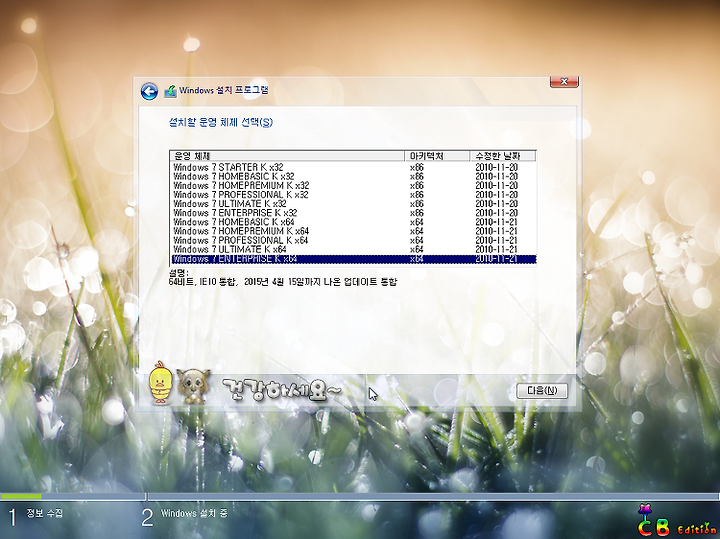The width and height of the screenshot is (720, 539).
Task: Click the 다음(N) next button
Action: [542, 391]
